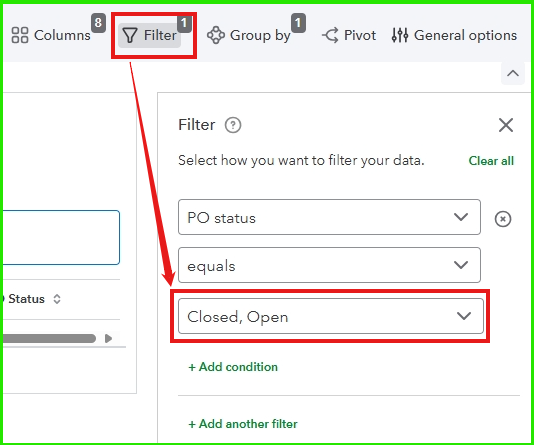Click the Columns grid icon
The image size is (534, 445).
pyautogui.click(x=20, y=35)
